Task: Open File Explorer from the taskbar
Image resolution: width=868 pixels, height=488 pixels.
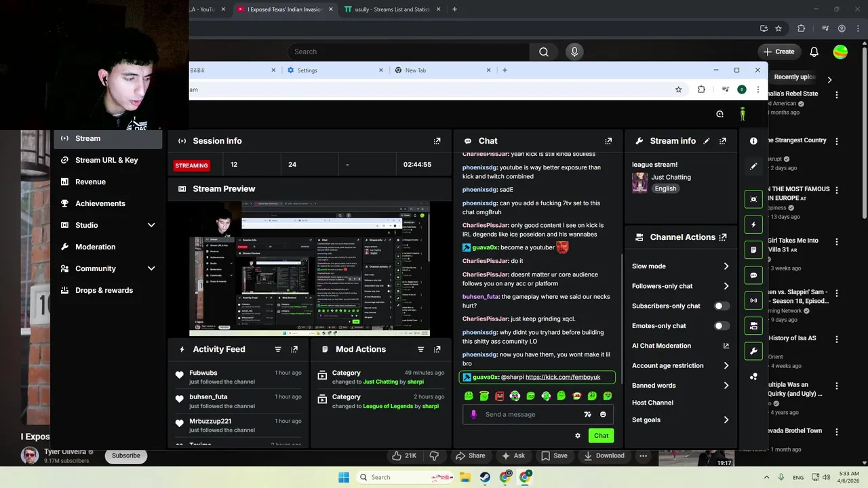Action: pos(465,477)
